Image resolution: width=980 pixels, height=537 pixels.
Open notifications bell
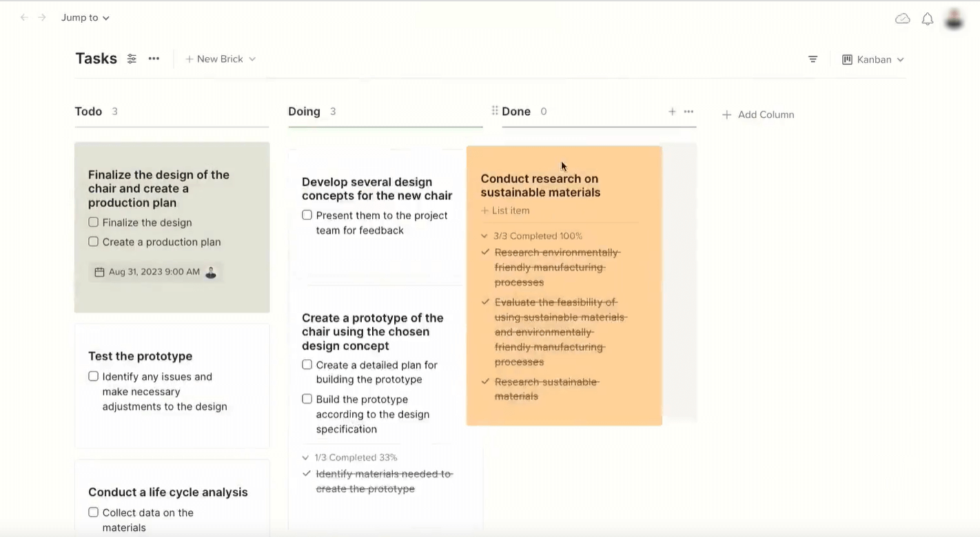tap(928, 19)
